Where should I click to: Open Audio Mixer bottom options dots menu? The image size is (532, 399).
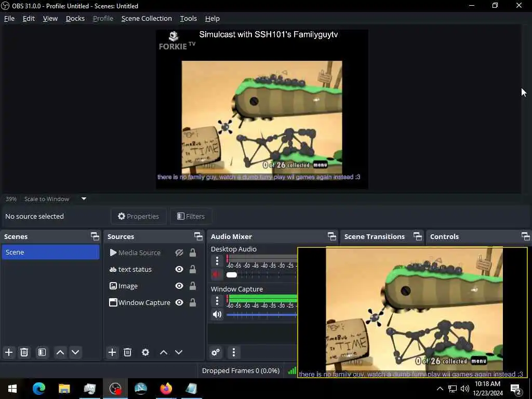233,352
